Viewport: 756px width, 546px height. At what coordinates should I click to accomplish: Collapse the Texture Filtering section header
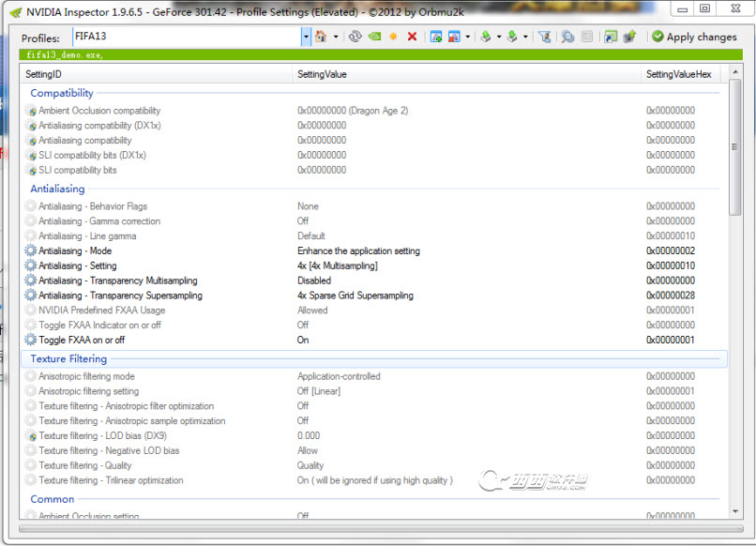pos(68,359)
